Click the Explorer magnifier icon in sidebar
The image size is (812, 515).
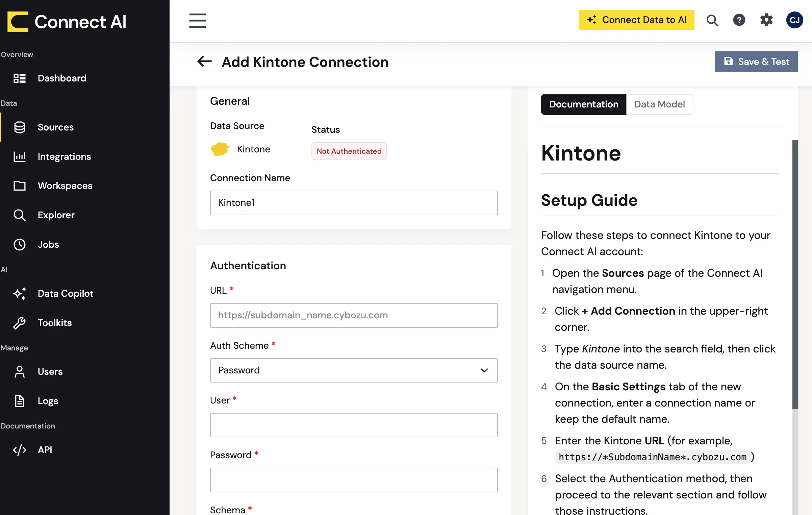tap(20, 215)
